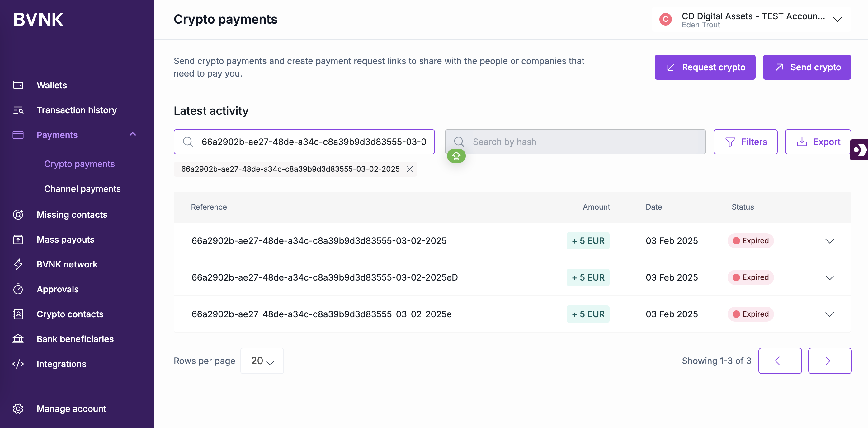Viewport: 868px width, 428px height.
Task: Click the 03 Feb 2025 date in last row
Action: point(672,314)
